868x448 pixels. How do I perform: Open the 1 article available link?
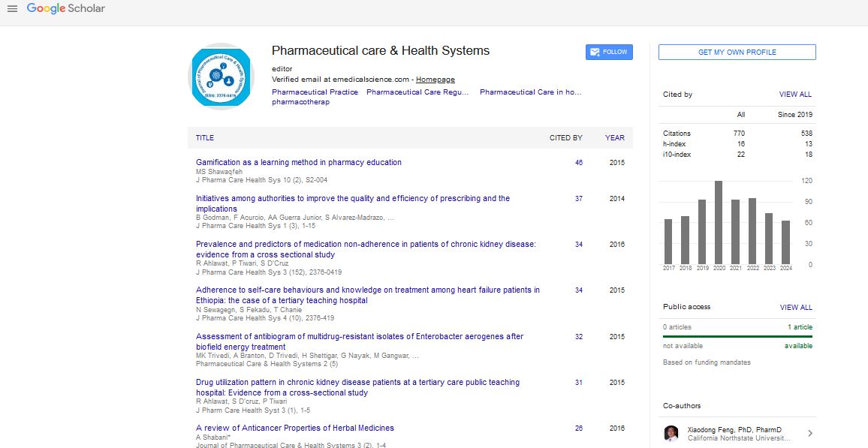(x=800, y=327)
